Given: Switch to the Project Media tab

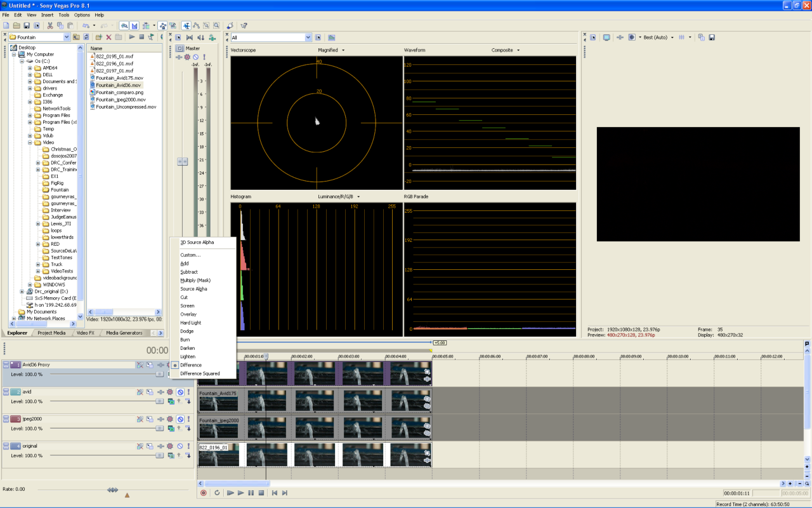Looking at the screenshot, I should coord(51,333).
